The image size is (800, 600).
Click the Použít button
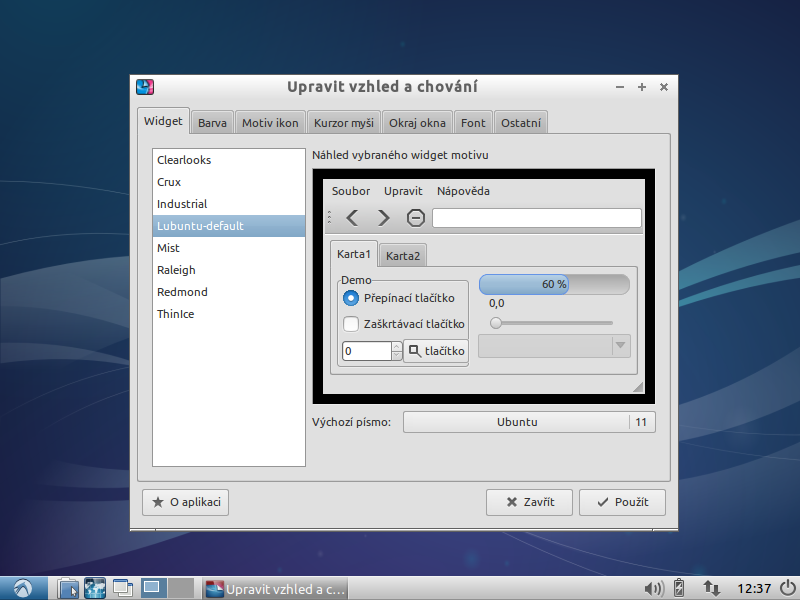622,502
